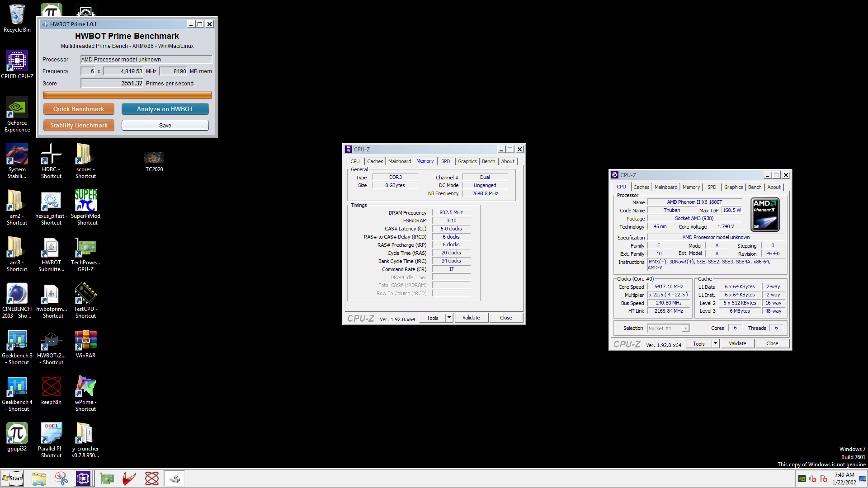Select TC2020 desktop icon
Image resolution: width=868 pixels, height=488 pixels.
click(154, 161)
